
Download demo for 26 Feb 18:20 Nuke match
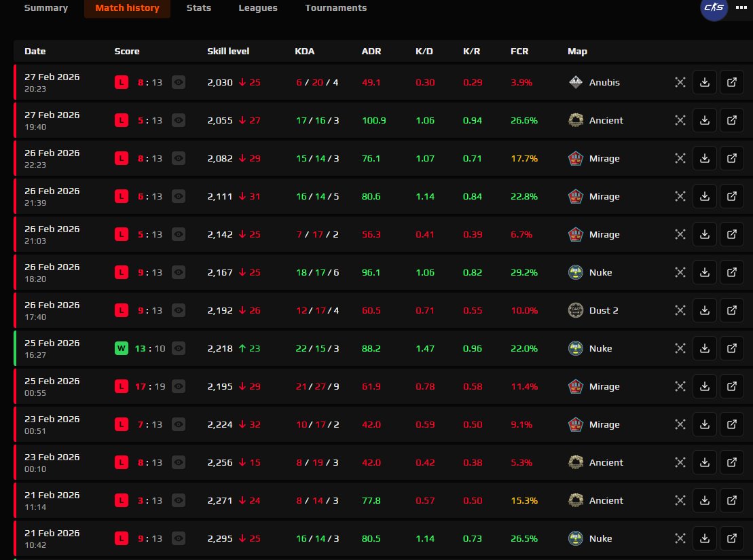(705, 272)
